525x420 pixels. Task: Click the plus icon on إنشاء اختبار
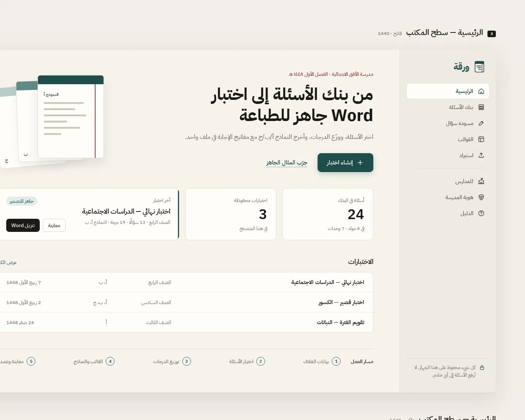360,163
